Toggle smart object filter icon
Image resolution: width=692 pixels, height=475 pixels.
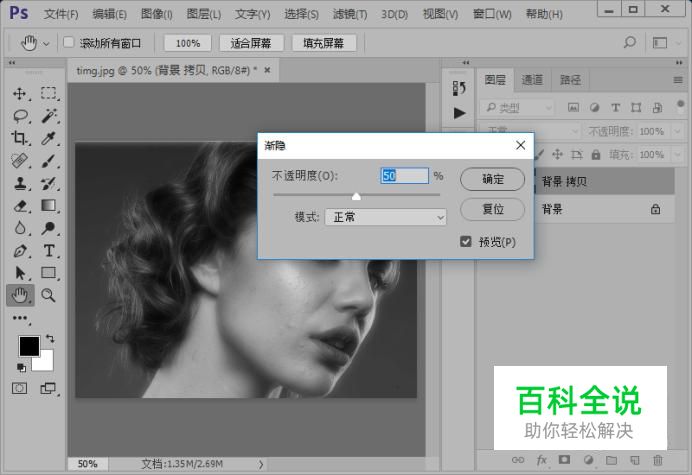pos(657,107)
